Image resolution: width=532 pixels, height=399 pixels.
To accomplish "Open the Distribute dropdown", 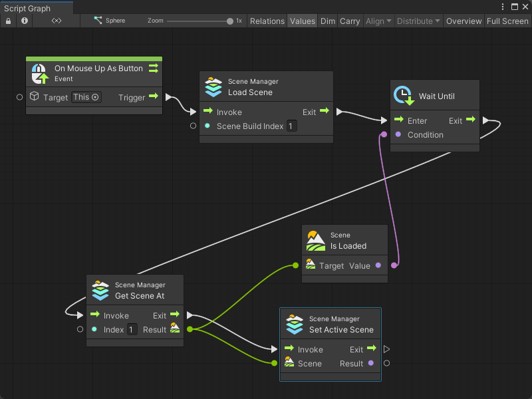I will click(418, 21).
